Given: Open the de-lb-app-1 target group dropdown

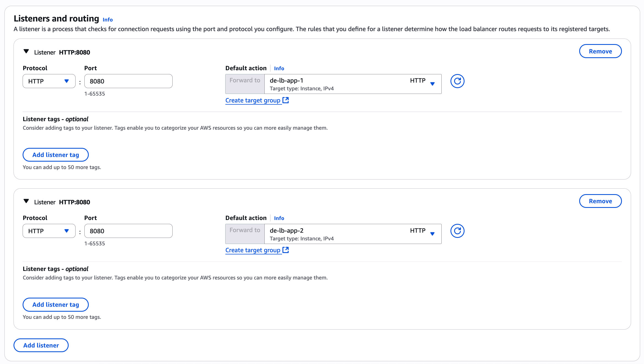Looking at the screenshot, I should coord(353,84).
